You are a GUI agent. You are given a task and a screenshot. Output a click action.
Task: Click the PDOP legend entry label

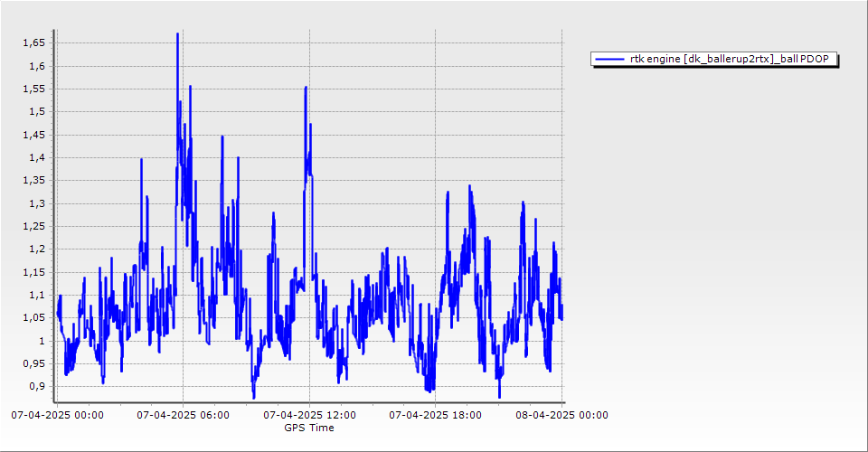click(x=729, y=59)
